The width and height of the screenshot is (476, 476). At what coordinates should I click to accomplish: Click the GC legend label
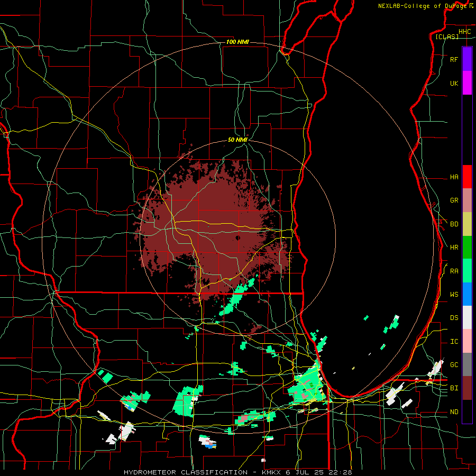click(454, 365)
